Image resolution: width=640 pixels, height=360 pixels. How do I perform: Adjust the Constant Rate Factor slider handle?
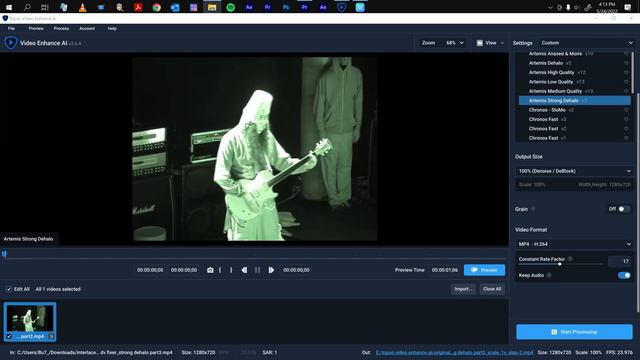560,264
